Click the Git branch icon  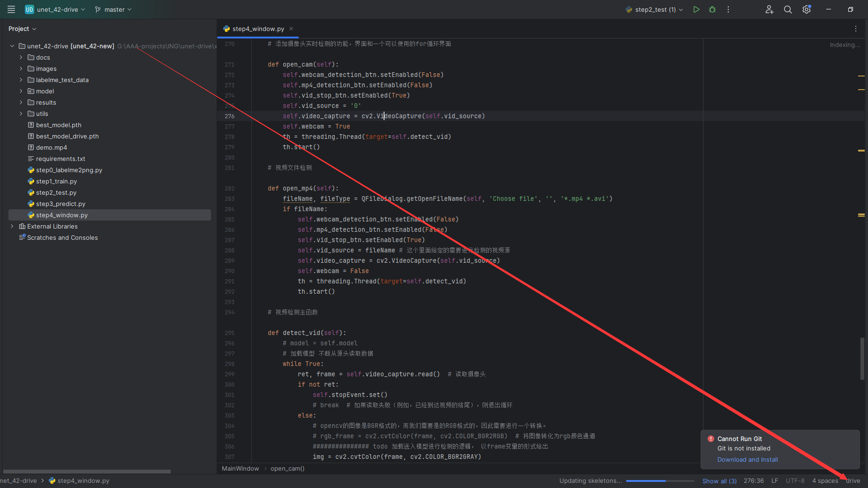[98, 9]
